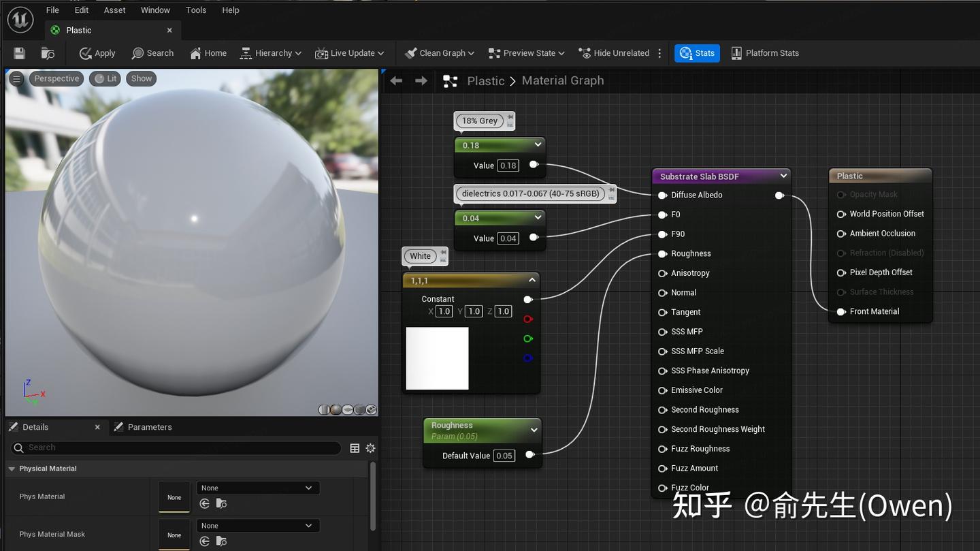Click the white color preview swatch

coord(437,358)
